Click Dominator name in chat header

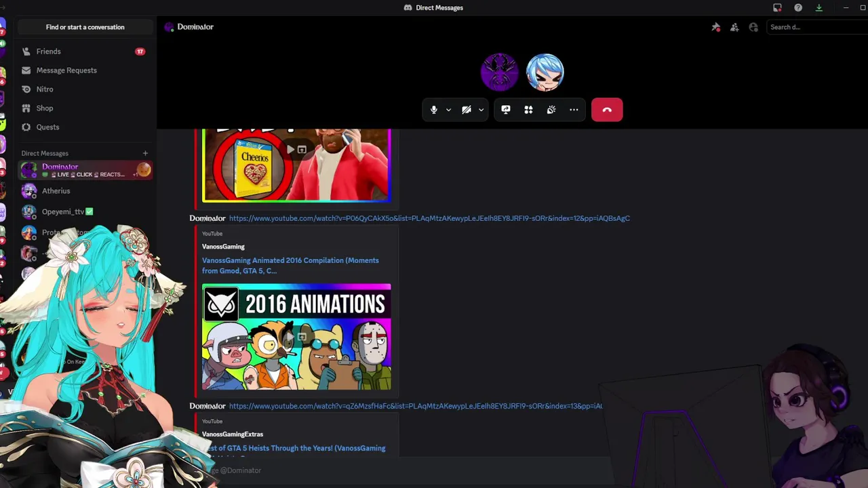coord(195,27)
